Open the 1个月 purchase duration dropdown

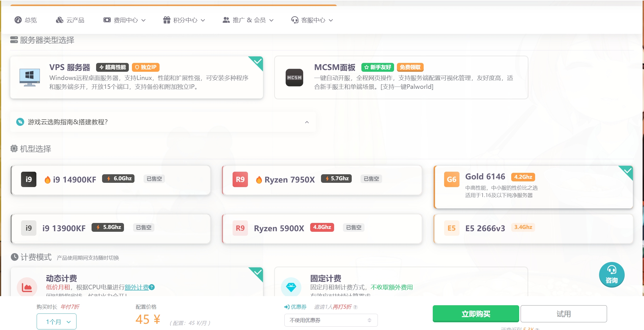pyautogui.click(x=56, y=321)
